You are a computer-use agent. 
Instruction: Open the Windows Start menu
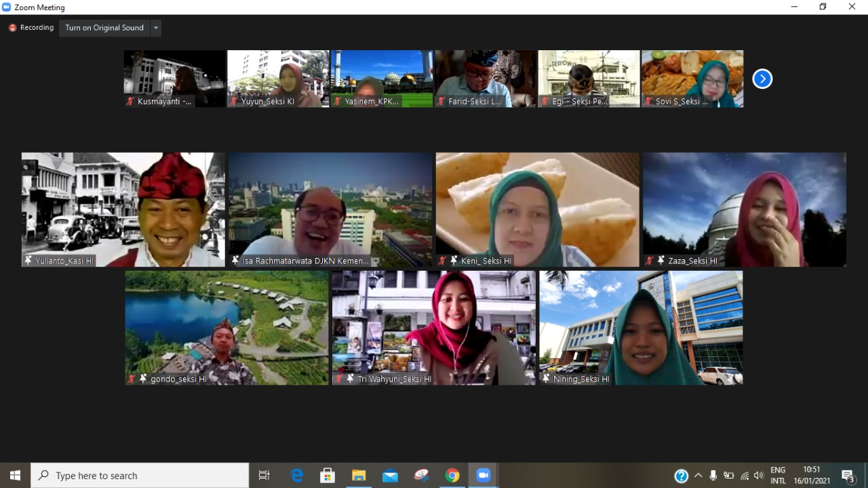[x=15, y=476]
